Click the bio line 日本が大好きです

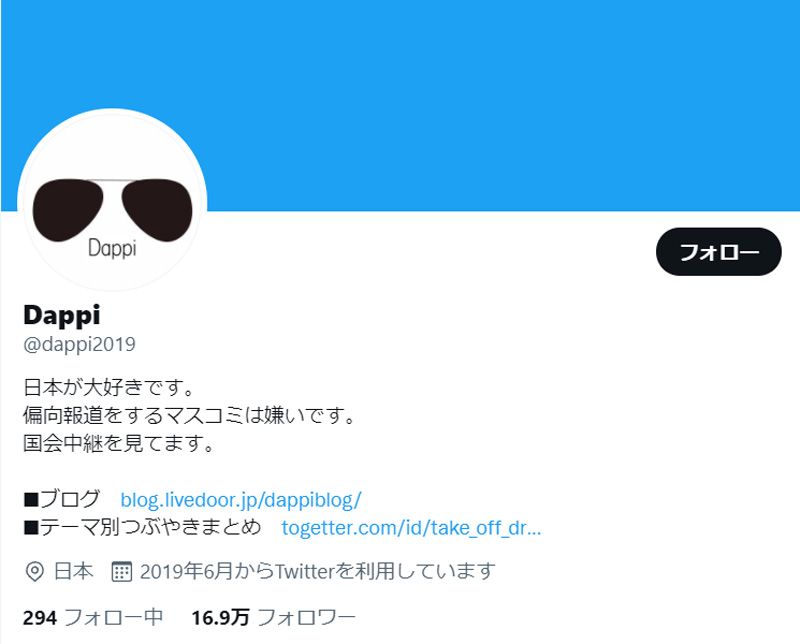point(109,387)
